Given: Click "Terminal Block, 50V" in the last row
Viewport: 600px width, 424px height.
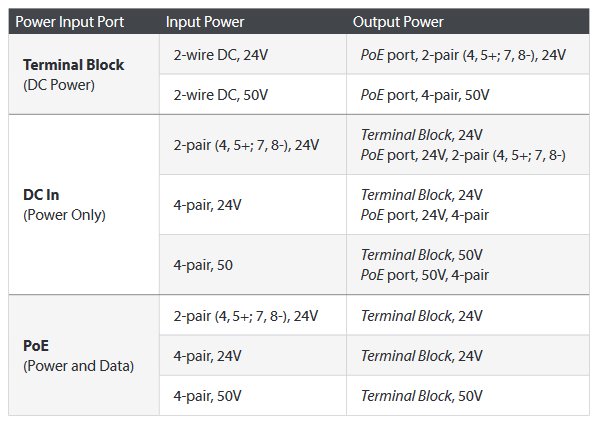Looking at the screenshot, I should point(422,396).
